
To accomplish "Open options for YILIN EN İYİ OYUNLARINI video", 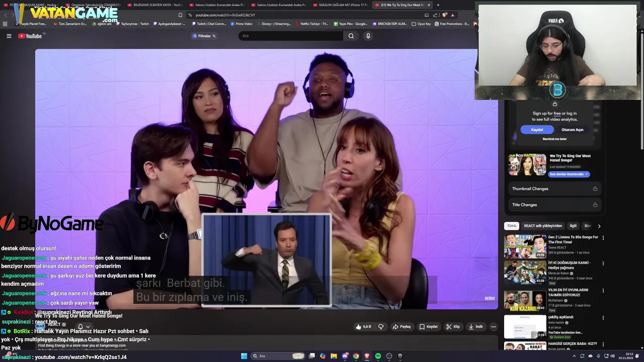I will click(x=603, y=291).
